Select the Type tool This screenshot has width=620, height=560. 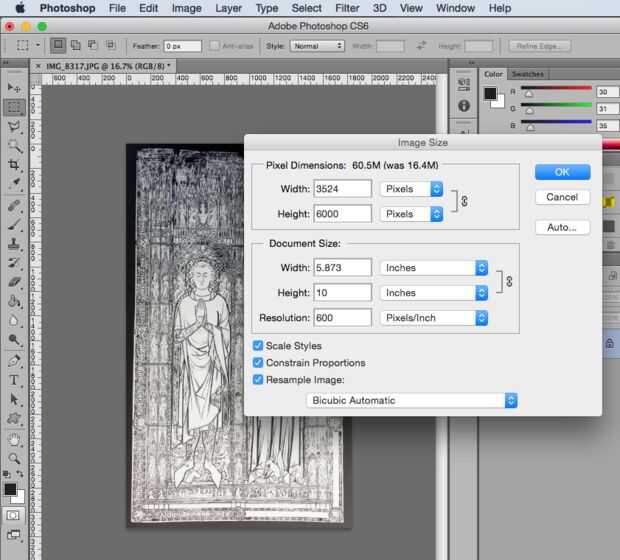coord(14,380)
